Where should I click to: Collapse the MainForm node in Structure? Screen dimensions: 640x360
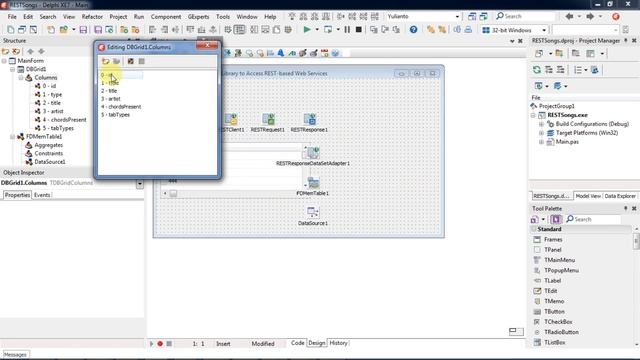coord(4,61)
